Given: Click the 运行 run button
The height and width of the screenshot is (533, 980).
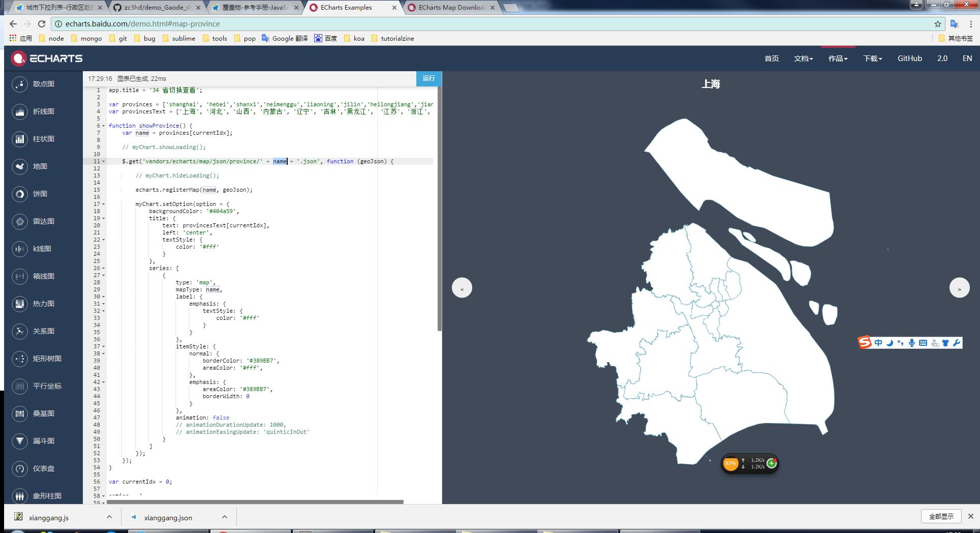Looking at the screenshot, I should pyautogui.click(x=428, y=78).
